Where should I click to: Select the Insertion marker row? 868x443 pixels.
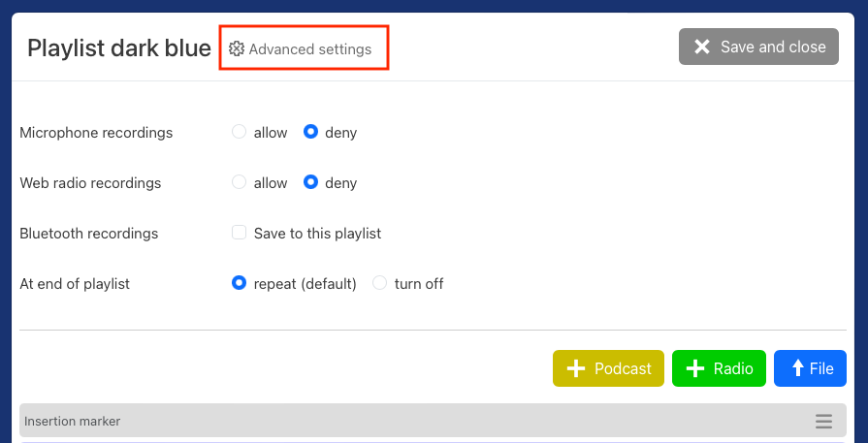388,422
